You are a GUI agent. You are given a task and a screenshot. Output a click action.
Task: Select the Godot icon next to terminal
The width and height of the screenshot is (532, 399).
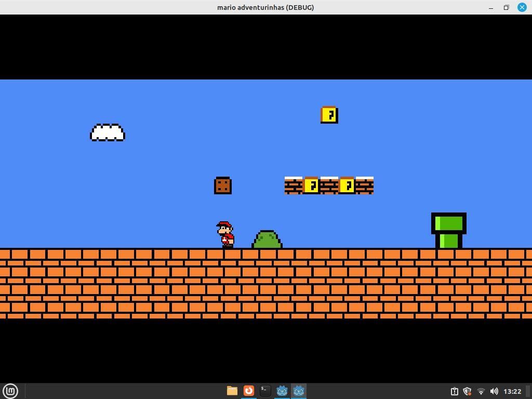tap(282, 391)
